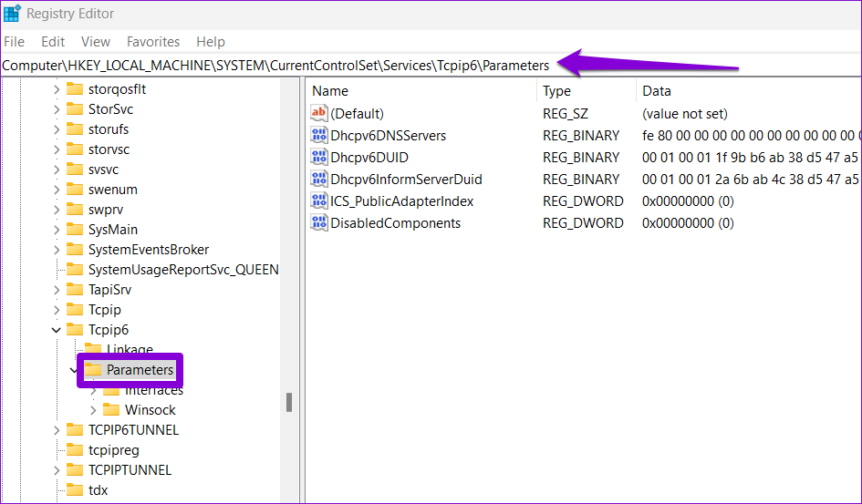Screen dimensions: 862x504
Task: Click the Registry Editor app icon in title bar
Action: (x=13, y=14)
